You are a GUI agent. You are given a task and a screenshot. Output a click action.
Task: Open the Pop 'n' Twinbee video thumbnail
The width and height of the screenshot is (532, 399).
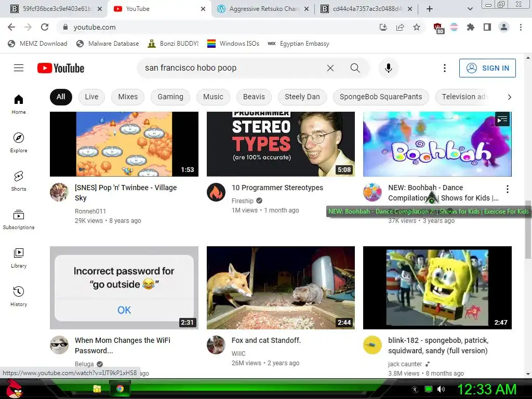tap(124, 144)
